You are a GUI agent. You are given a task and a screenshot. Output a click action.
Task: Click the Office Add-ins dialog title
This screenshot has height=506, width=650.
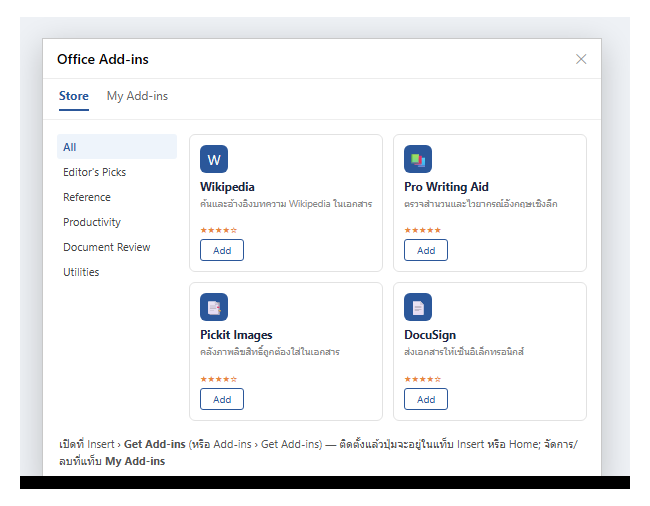coord(103,59)
